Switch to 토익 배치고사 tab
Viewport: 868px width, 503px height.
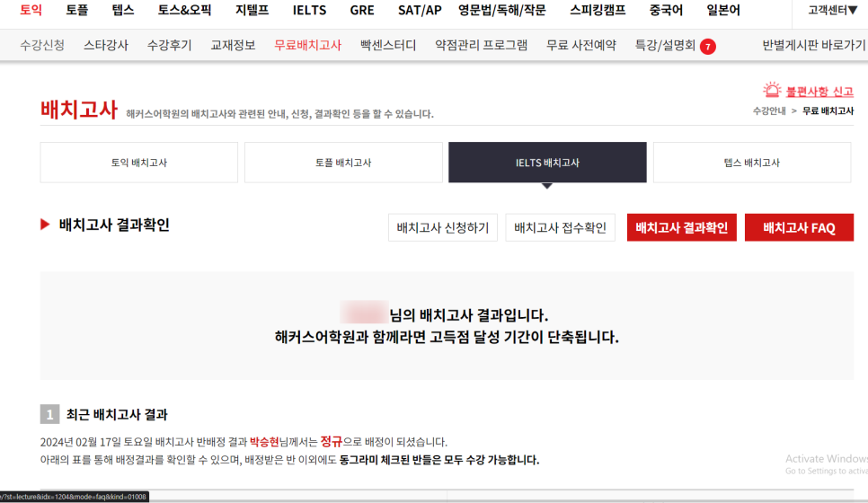139,163
